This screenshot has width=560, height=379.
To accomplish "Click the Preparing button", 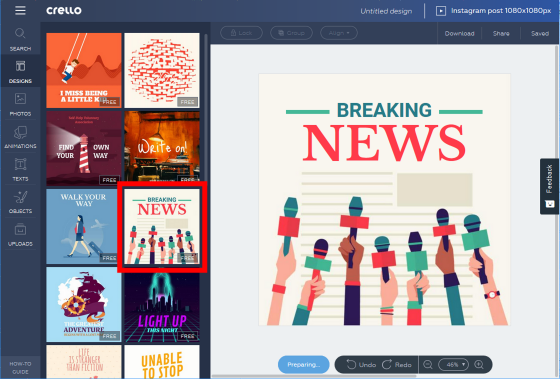I will (x=304, y=364).
